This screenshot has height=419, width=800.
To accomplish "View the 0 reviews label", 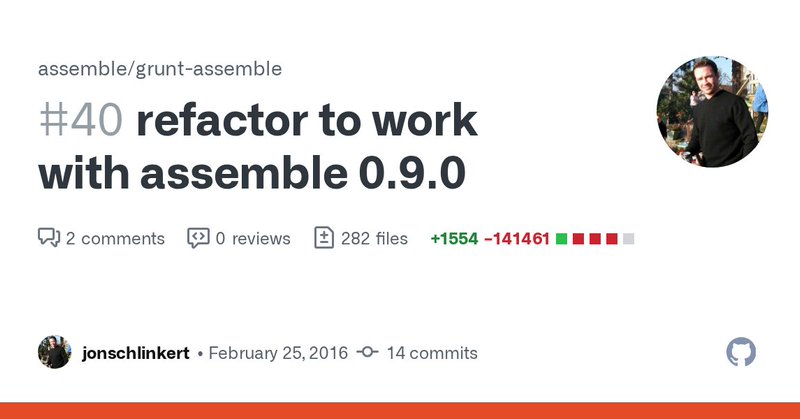I will pos(253,238).
